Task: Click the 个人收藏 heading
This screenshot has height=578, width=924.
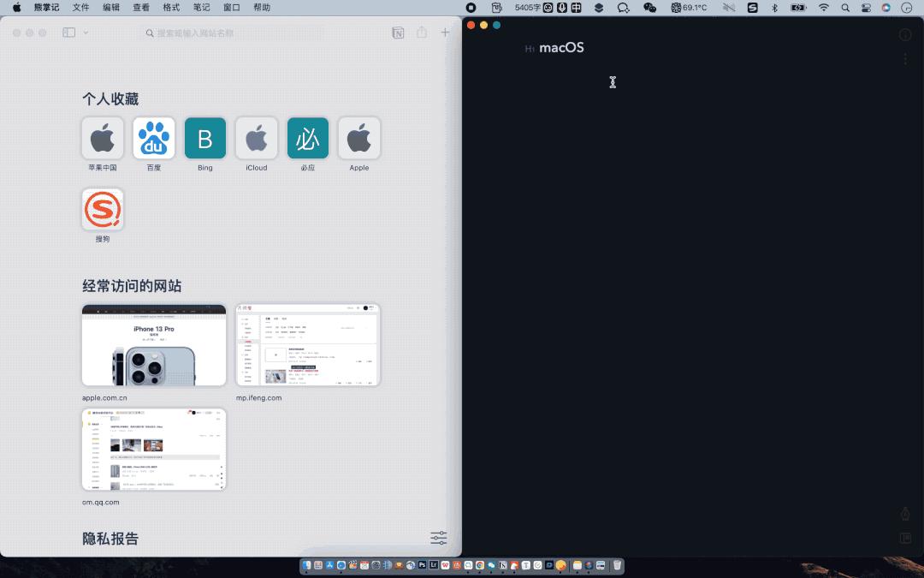Action: point(110,98)
